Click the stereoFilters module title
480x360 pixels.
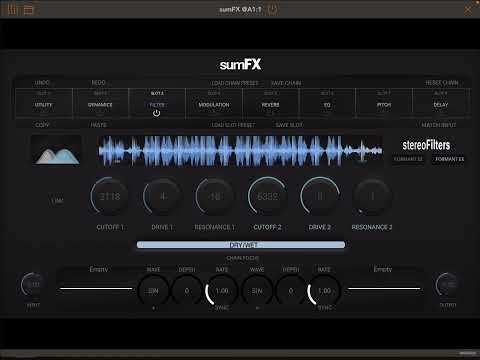click(x=426, y=145)
